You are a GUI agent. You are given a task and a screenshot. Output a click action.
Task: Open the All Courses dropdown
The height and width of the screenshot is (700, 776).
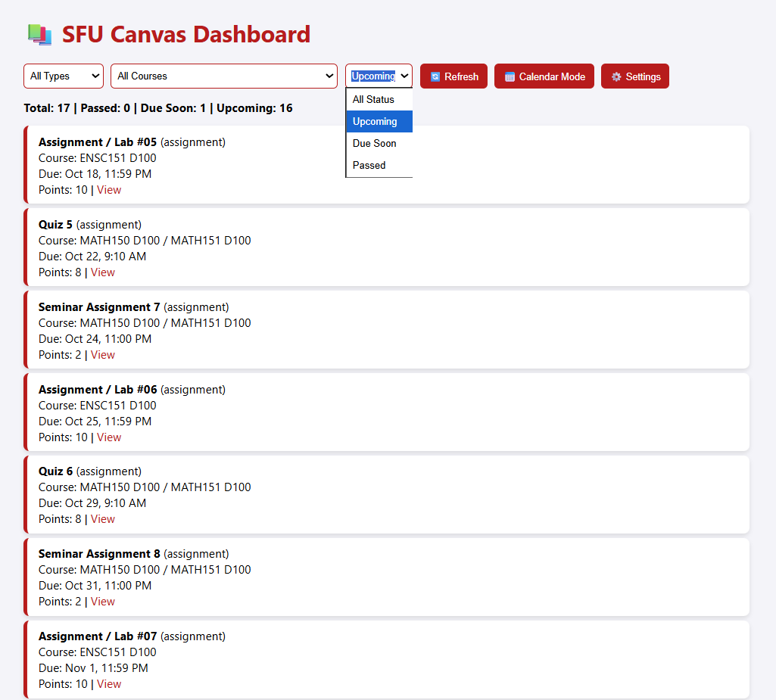click(x=224, y=76)
